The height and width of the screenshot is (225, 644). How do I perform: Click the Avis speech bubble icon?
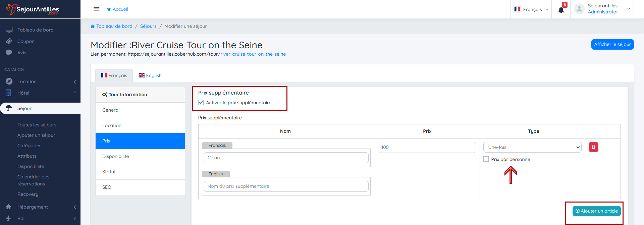click(9, 53)
